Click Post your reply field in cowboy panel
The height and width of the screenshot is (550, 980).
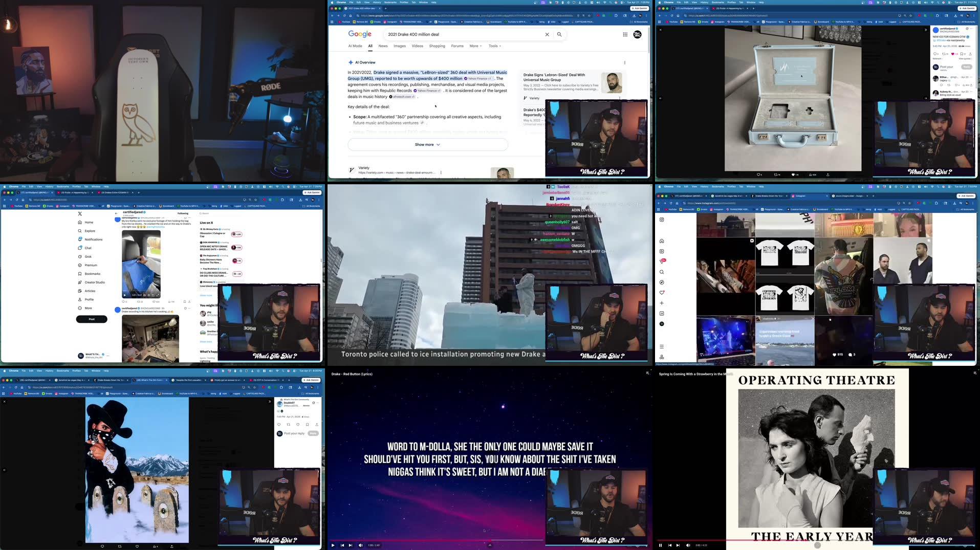pyautogui.click(x=294, y=433)
